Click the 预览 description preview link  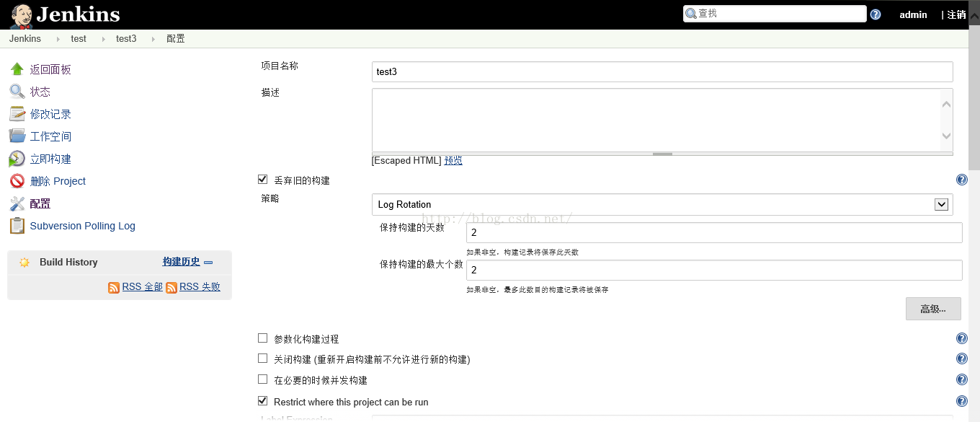pos(453,161)
